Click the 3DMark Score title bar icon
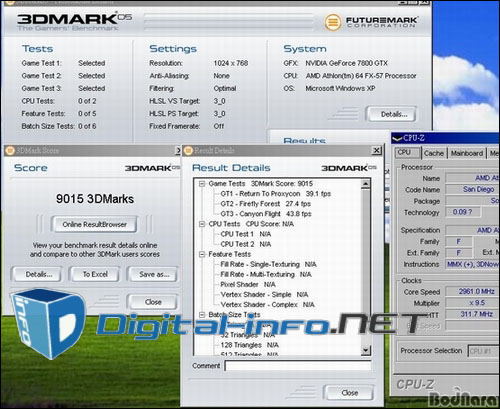Viewport: 500px width, 409px height. point(10,151)
